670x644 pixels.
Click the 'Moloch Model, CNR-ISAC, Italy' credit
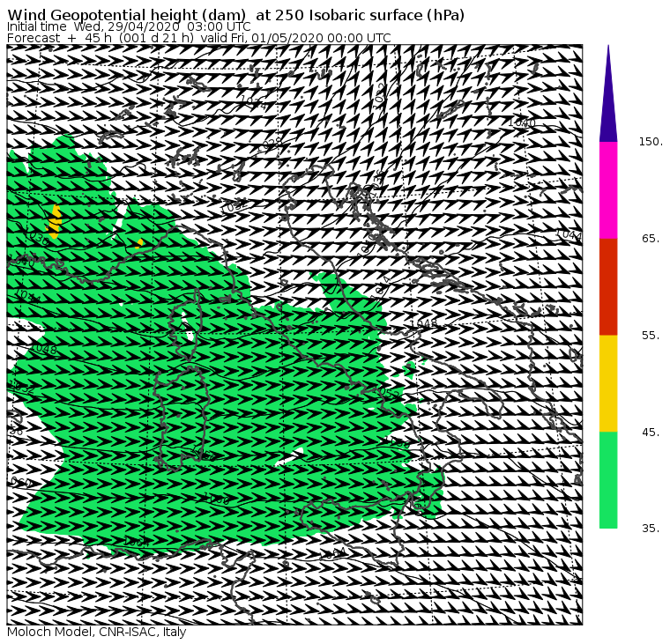coord(97,632)
